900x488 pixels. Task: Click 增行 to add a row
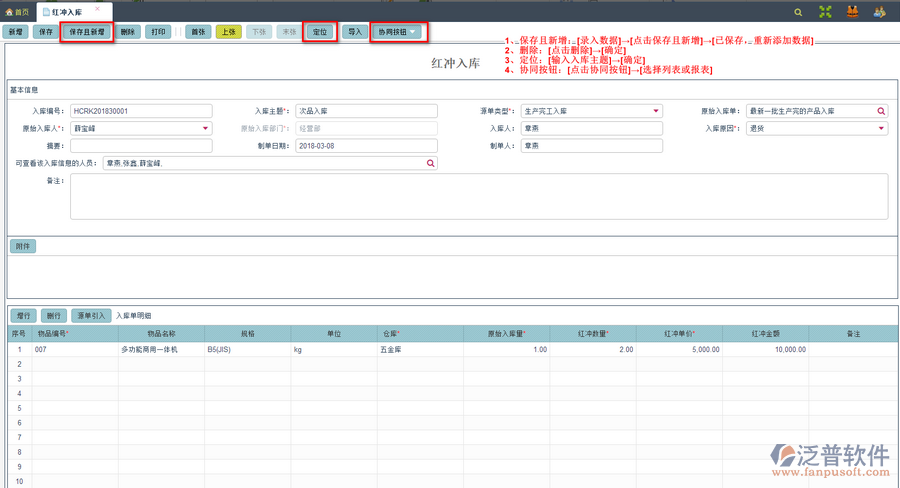(24, 315)
